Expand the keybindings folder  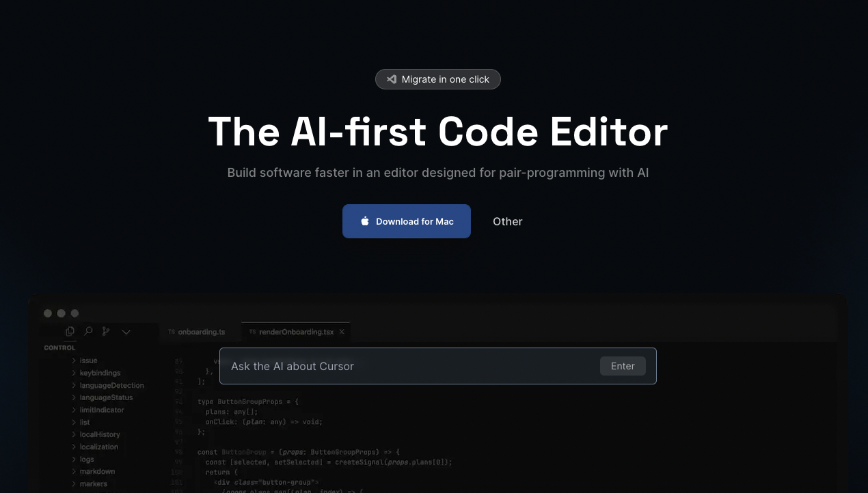[96, 373]
